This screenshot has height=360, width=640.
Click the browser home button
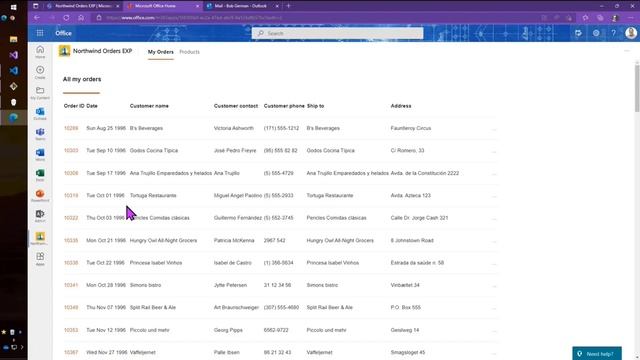point(81,18)
